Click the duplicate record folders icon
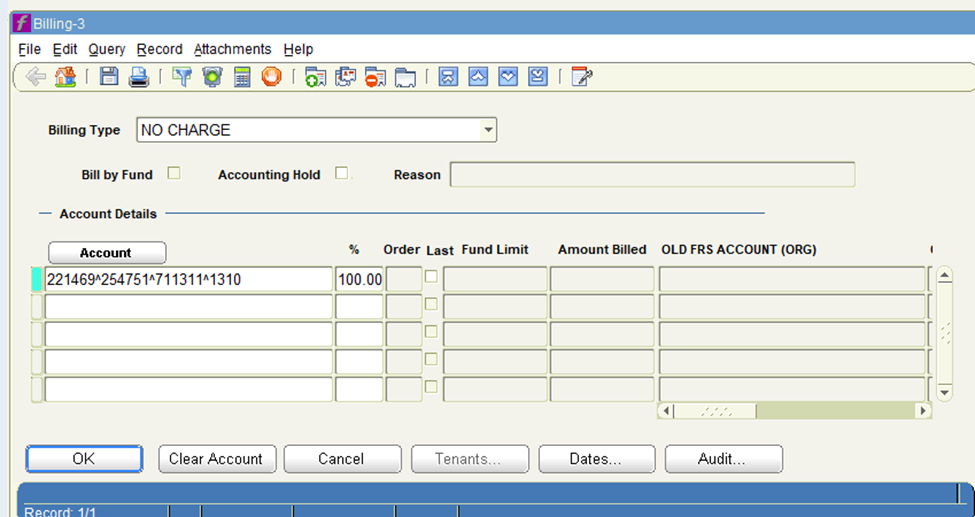 [345, 77]
